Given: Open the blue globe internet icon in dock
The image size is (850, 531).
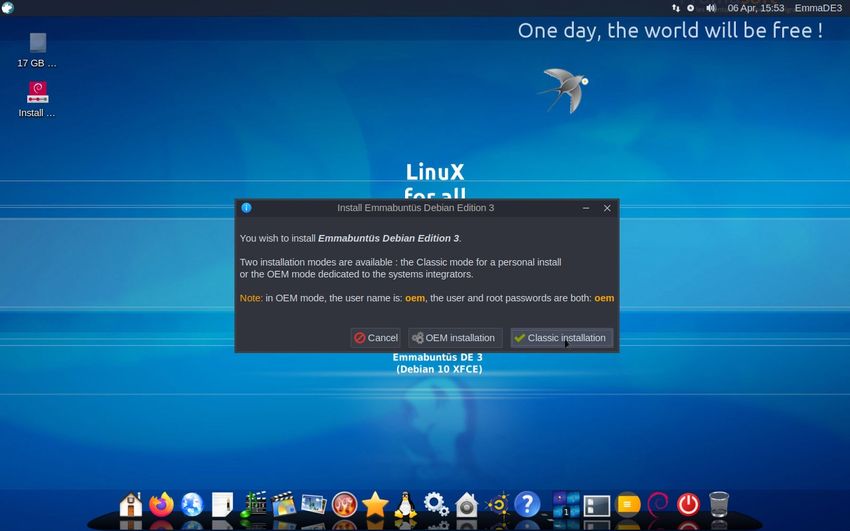Looking at the screenshot, I should 192,504.
